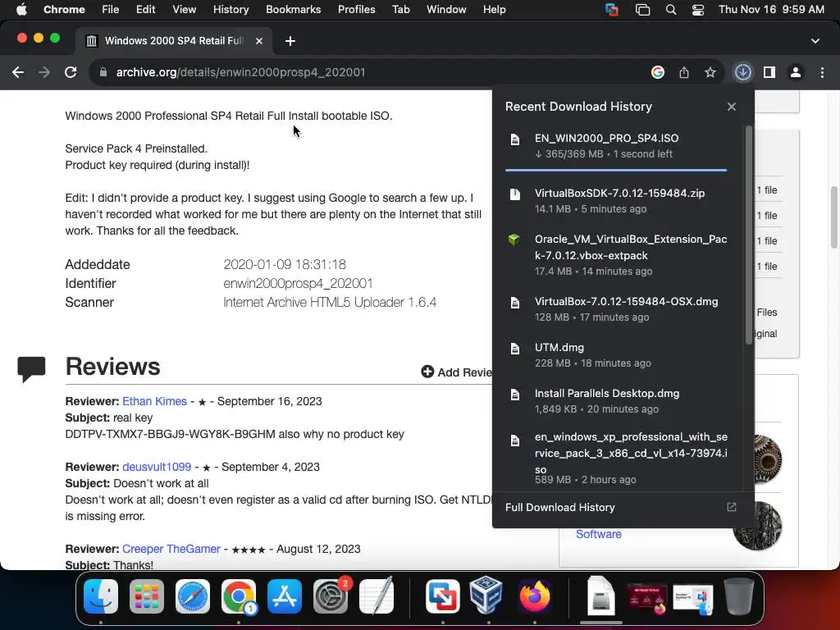The image size is (840, 630).
Task: Click the deusvult1099 reviewer link
Action: pos(157,467)
